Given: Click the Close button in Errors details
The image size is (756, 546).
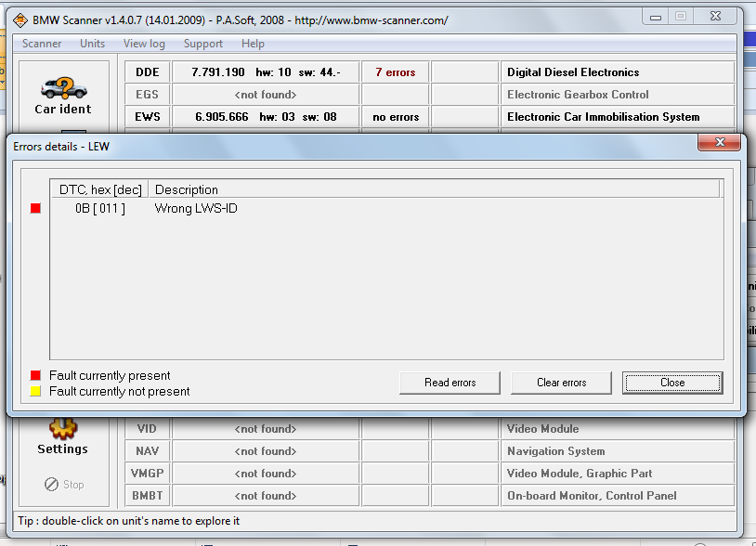Looking at the screenshot, I should [x=672, y=383].
